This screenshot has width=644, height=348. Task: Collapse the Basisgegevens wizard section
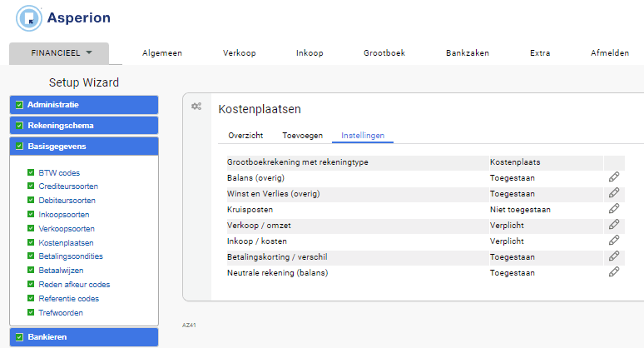84,146
